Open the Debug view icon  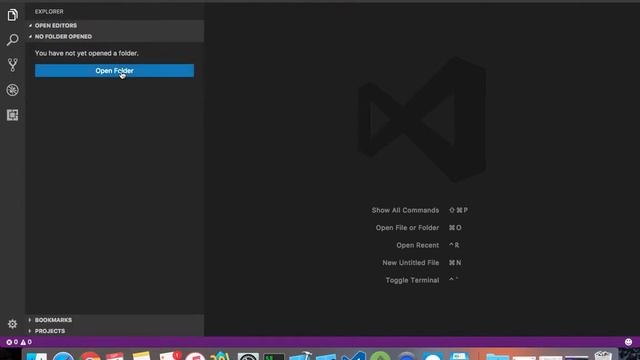tap(12, 90)
